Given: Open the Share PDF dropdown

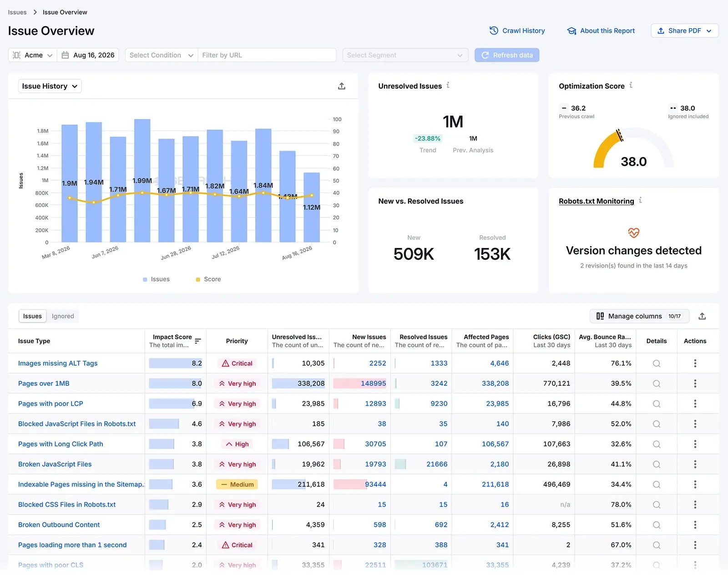Looking at the screenshot, I should click(x=684, y=30).
